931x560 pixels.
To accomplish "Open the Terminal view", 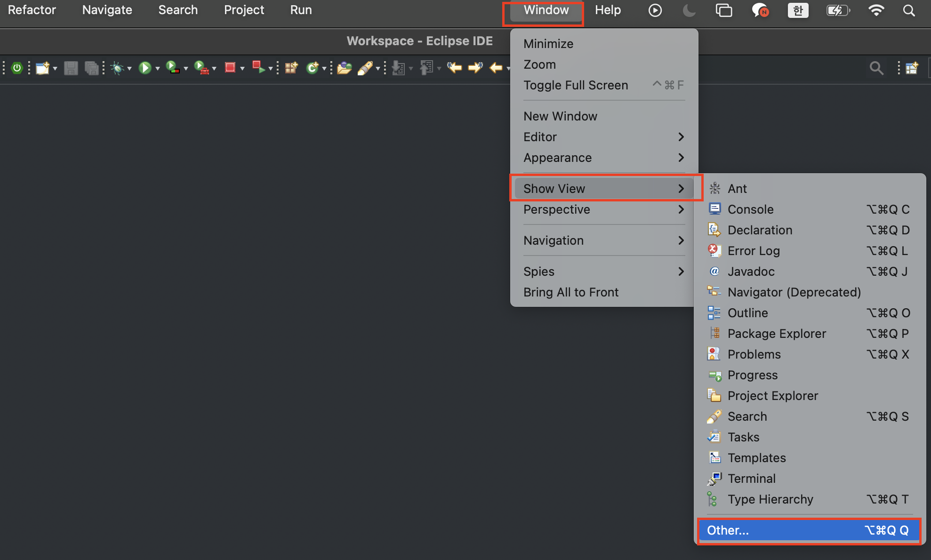I will click(x=810, y=479).
